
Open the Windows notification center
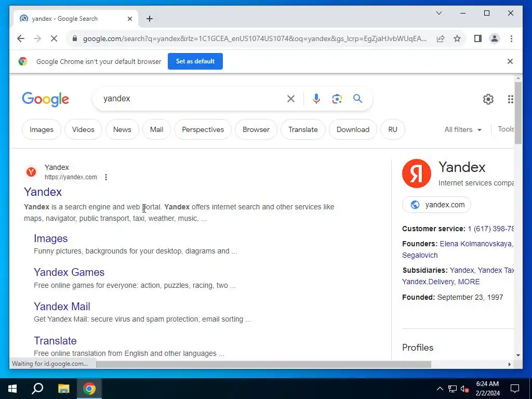(x=515, y=389)
